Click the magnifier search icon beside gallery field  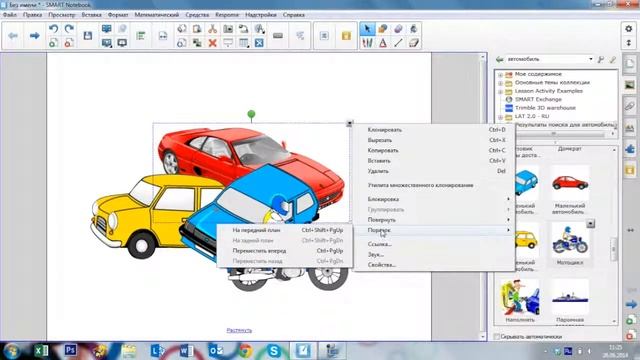[x=601, y=60]
